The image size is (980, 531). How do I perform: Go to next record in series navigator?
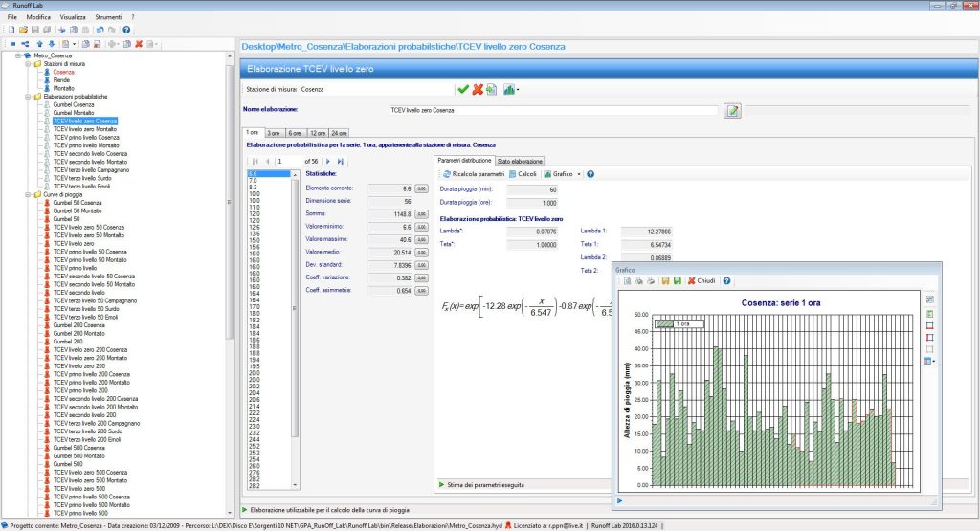[x=328, y=161]
